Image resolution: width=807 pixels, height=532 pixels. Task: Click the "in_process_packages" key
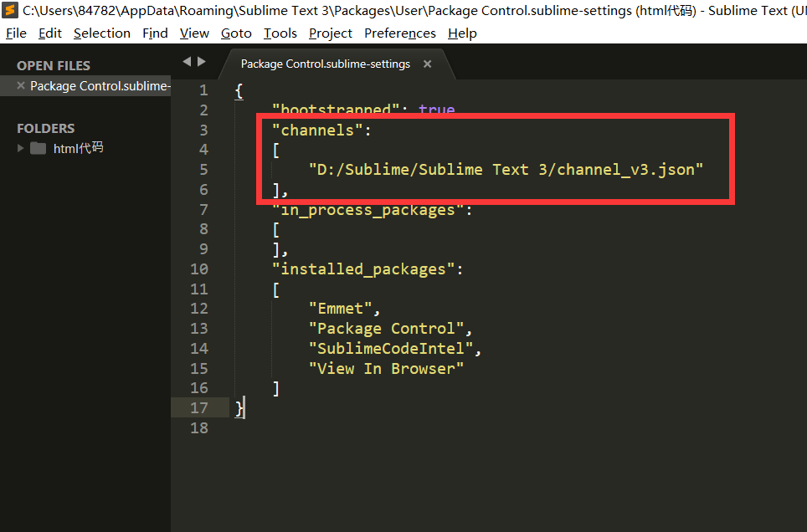coord(368,211)
